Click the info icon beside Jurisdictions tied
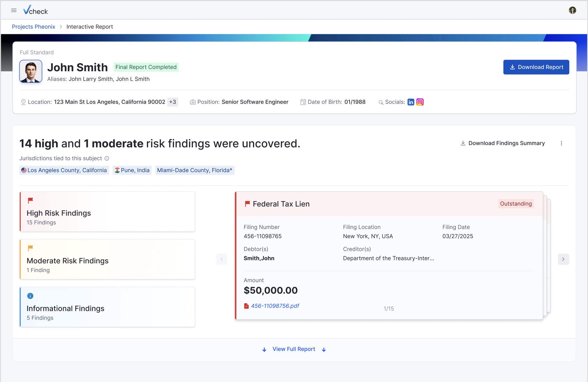 pyautogui.click(x=107, y=158)
